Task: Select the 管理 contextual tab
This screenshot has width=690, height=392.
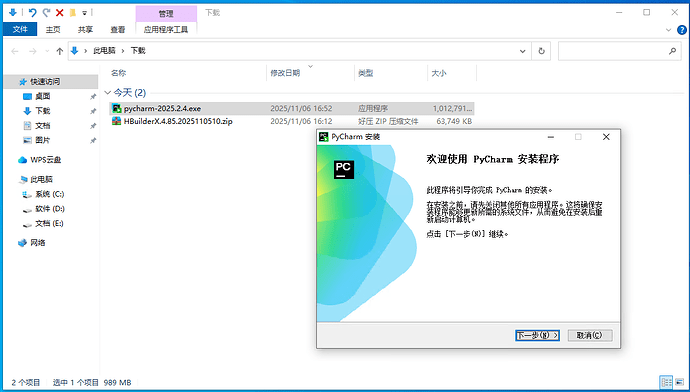Action: point(166,14)
